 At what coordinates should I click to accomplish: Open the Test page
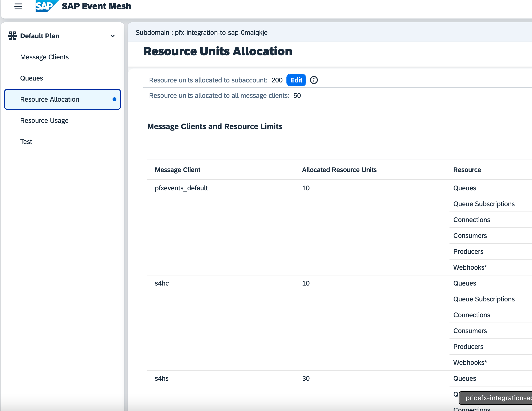tap(26, 142)
